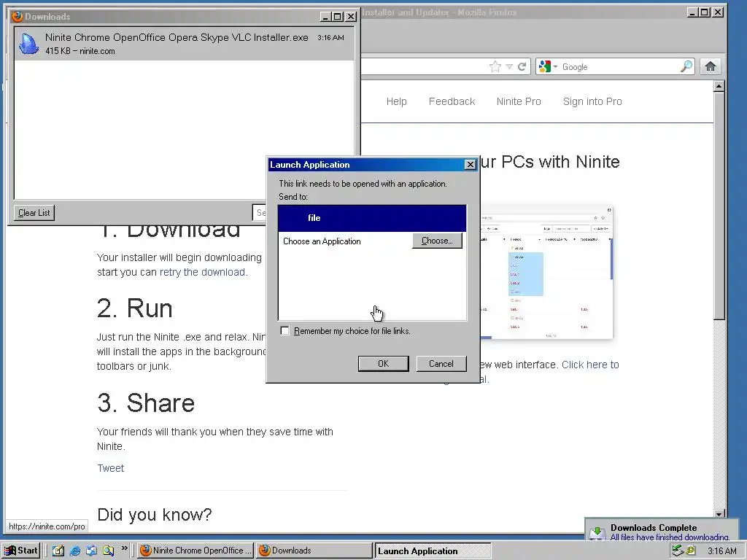The image size is (747, 560).
Task: Select the 'file' handler entry
Action: pyautogui.click(x=372, y=218)
